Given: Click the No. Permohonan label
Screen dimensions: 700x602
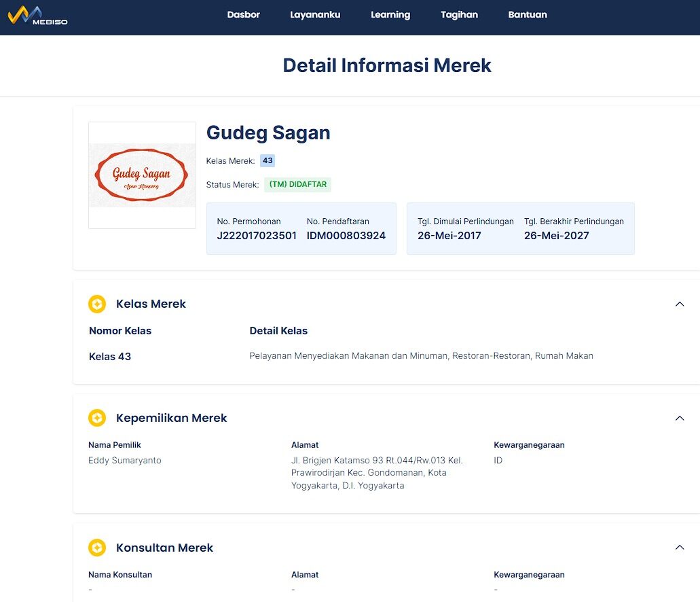Looking at the screenshot, I should (x=248, y=222).
